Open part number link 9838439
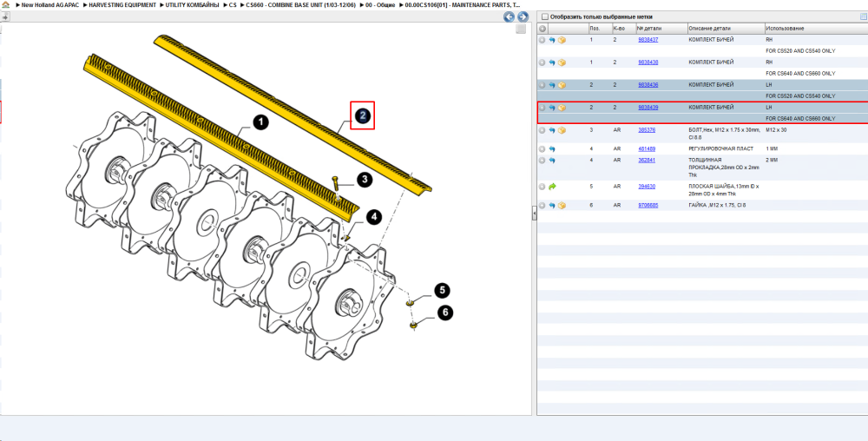 [x=648, y=108]
